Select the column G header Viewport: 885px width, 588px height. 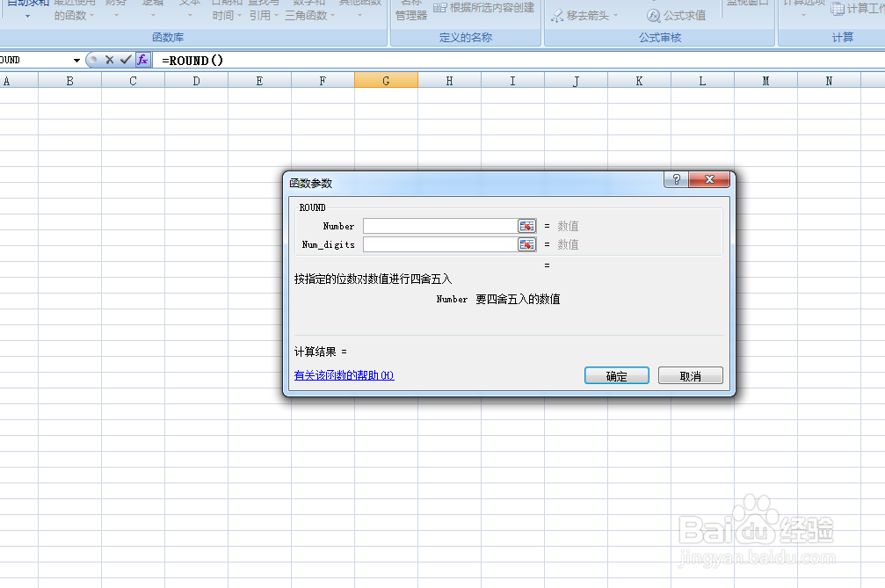(x=385, y=79)
